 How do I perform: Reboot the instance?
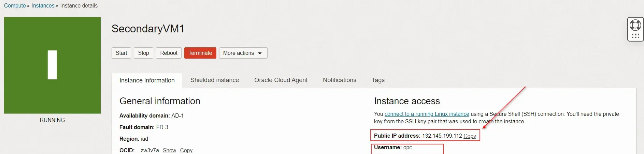point(169,53)
